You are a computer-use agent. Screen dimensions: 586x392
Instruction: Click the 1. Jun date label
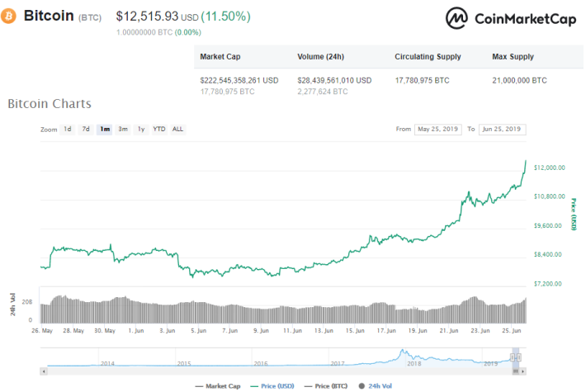pyautogui.click(x=136, y=331)
